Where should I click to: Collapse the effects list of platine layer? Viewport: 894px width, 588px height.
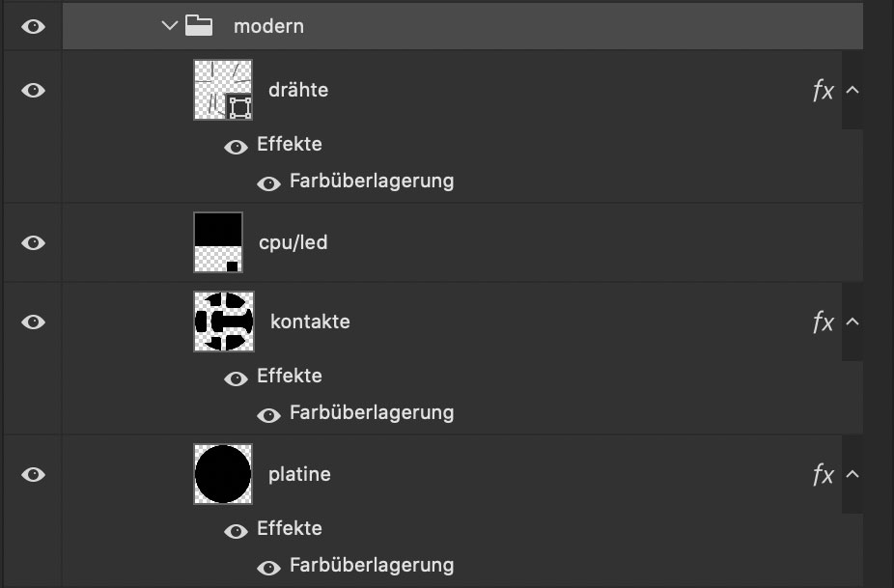click(852, 474)
